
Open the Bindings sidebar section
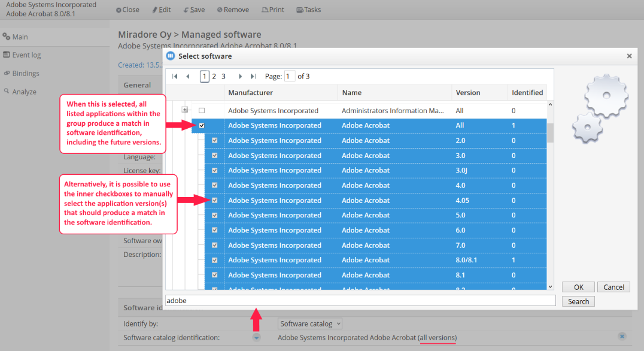click(22, 73)
